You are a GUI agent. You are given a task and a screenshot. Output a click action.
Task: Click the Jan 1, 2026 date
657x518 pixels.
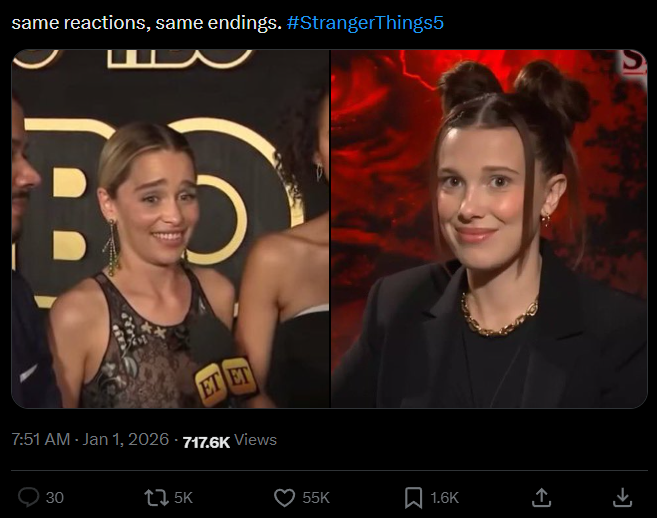pyautogui.click(x=125, y=440)
